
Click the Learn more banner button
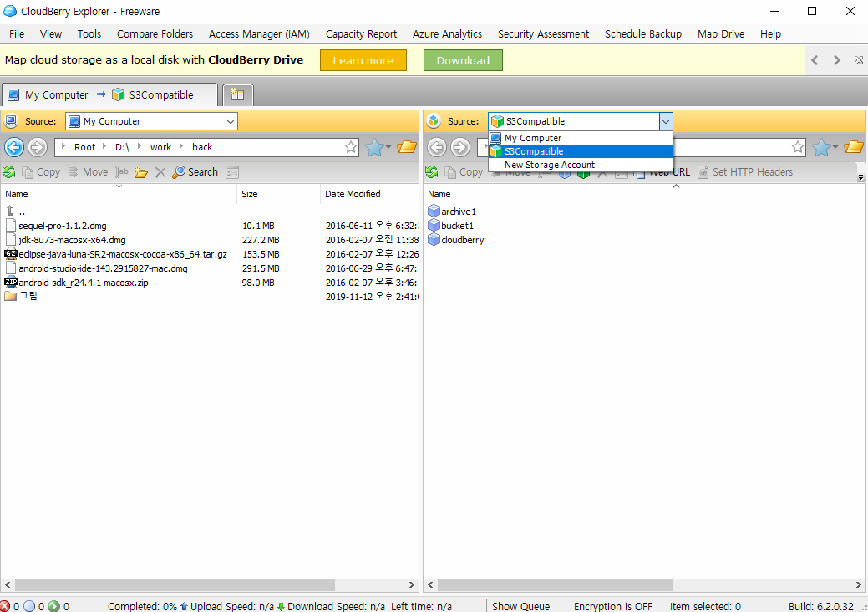363,60
